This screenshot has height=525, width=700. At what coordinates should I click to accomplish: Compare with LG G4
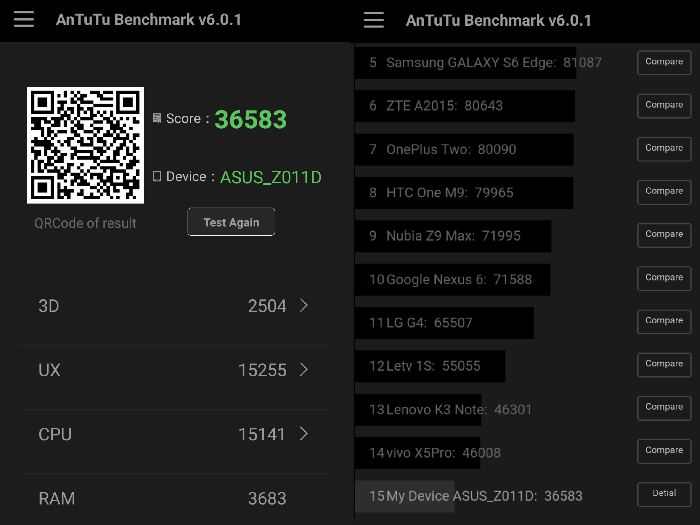(664, 321)
